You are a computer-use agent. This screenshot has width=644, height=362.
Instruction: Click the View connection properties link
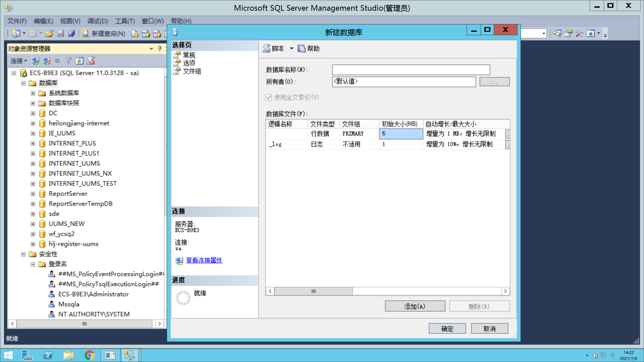pyautogui.click(x=204, y=260)
